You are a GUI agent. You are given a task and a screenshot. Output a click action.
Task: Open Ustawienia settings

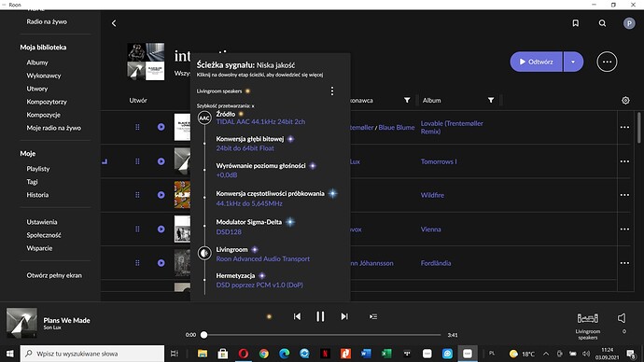pos(42,222)
